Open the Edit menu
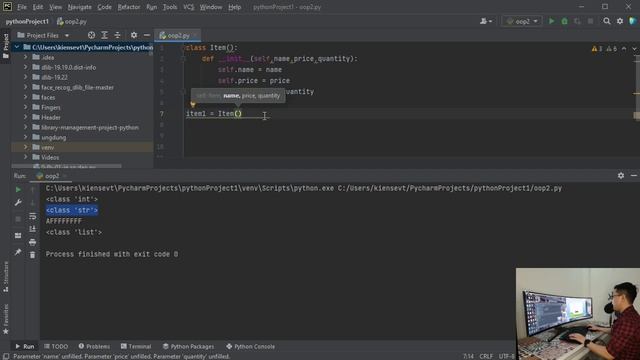 point(38,7)
